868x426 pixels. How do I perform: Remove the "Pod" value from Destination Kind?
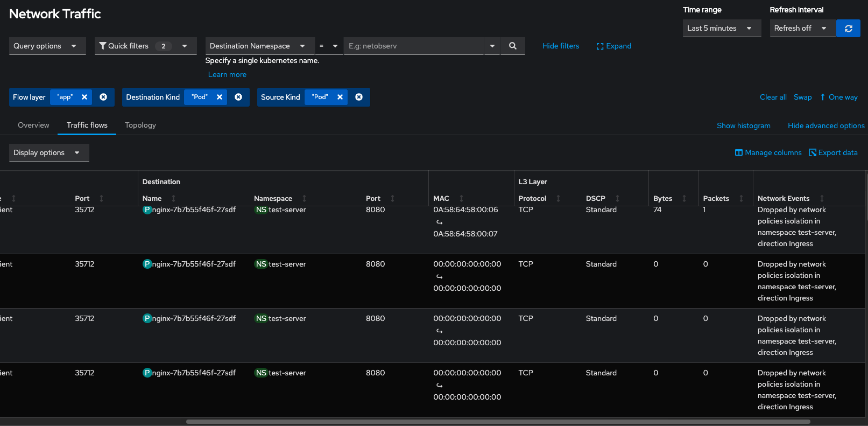click(220, 97)
